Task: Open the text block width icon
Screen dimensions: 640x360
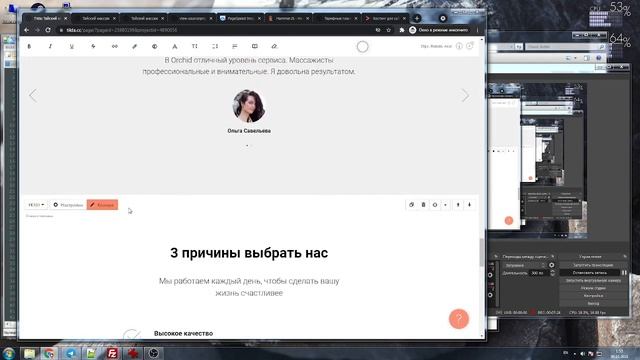Action: pos(255,47)
